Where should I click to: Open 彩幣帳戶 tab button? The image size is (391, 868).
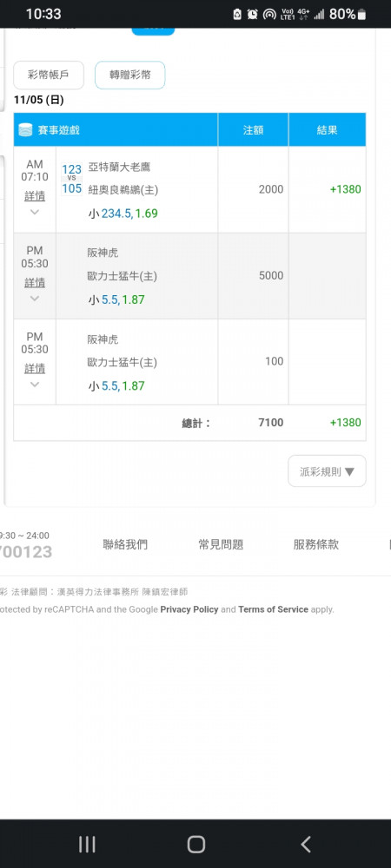point(49,75)
